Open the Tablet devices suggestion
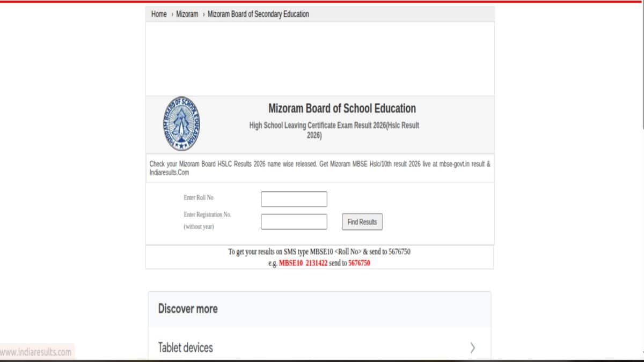Viewport: 644px width, 362px height. [x=186, y=348]
